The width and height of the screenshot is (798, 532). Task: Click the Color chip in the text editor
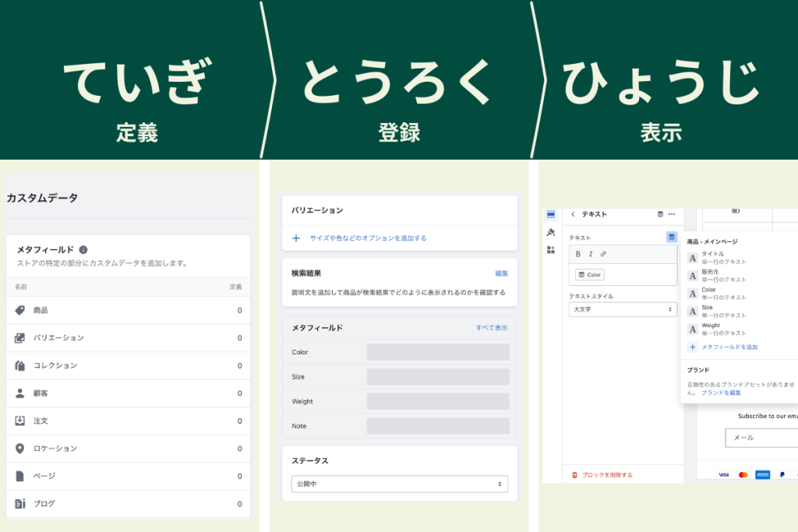[x=589, y=274]
